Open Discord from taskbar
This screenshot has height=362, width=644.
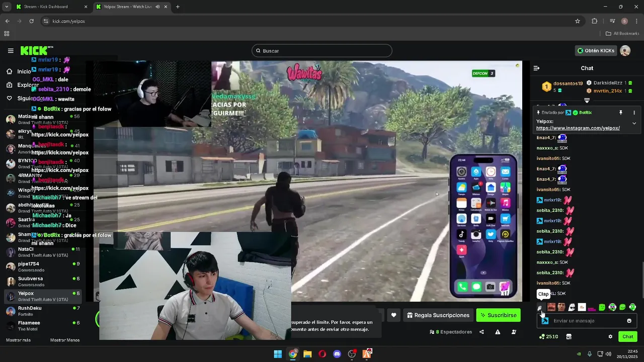[x=337, y=354]
